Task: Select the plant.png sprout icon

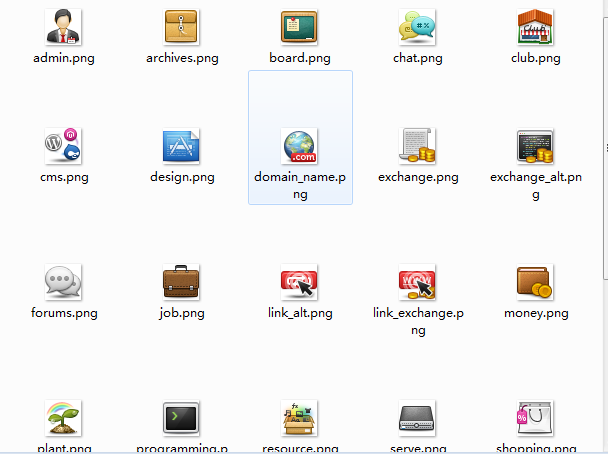Action: (x=63, y=418)
